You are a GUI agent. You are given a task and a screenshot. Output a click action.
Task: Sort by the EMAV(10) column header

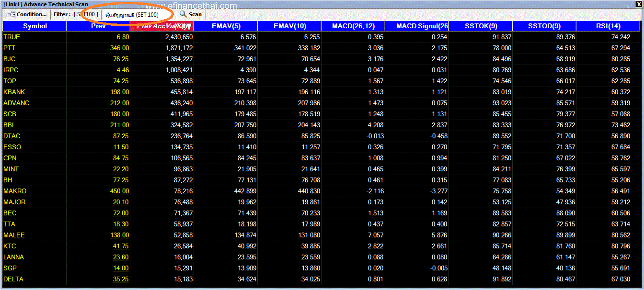click(289, 26)
